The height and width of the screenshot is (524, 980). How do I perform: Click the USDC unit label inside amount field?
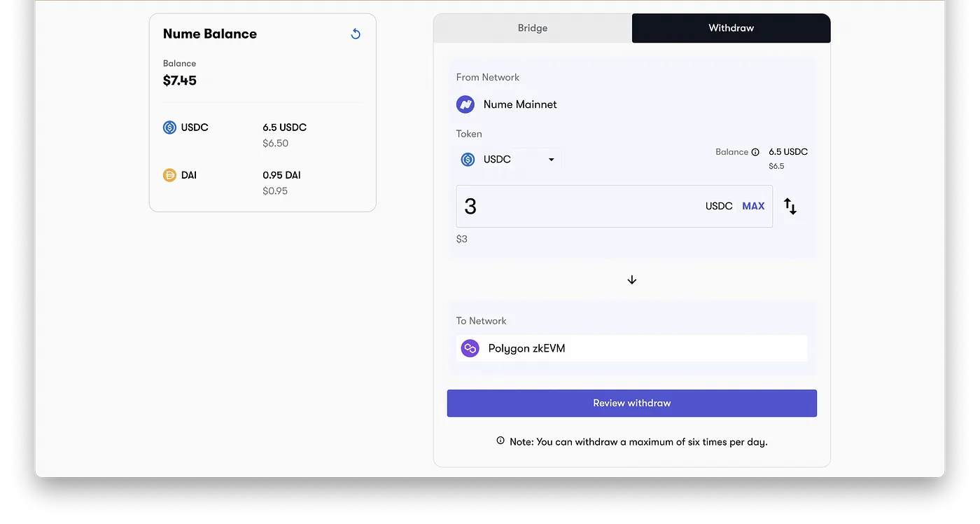tap(719, 206)
